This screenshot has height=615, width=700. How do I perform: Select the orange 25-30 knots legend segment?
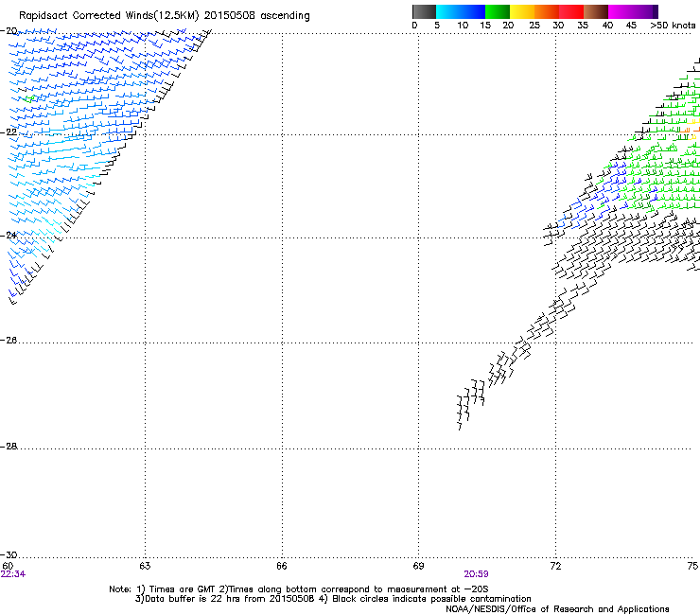(x=547, y=11)
